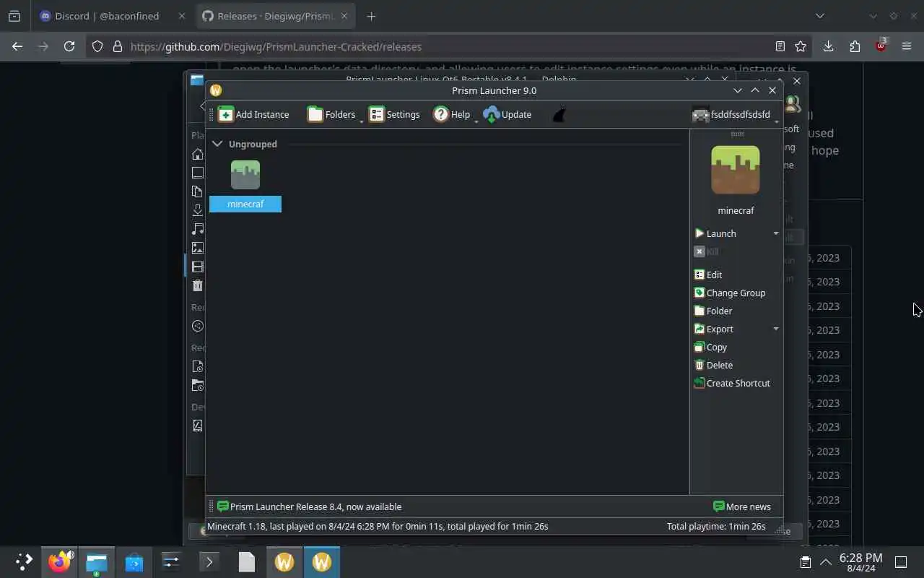
Task: Click Export in the instance panel
Action: [x=714, y=329]
